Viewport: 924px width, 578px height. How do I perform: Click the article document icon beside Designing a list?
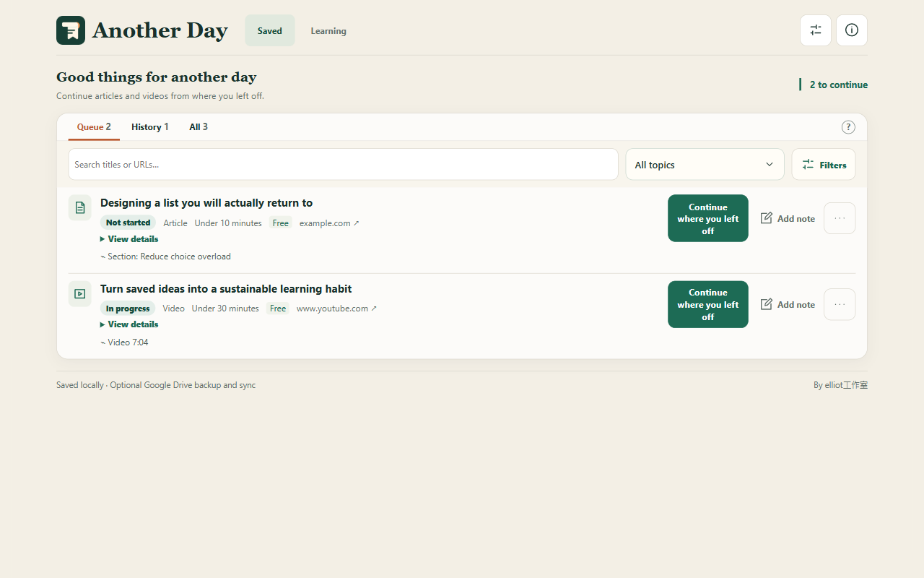point(80,207)
